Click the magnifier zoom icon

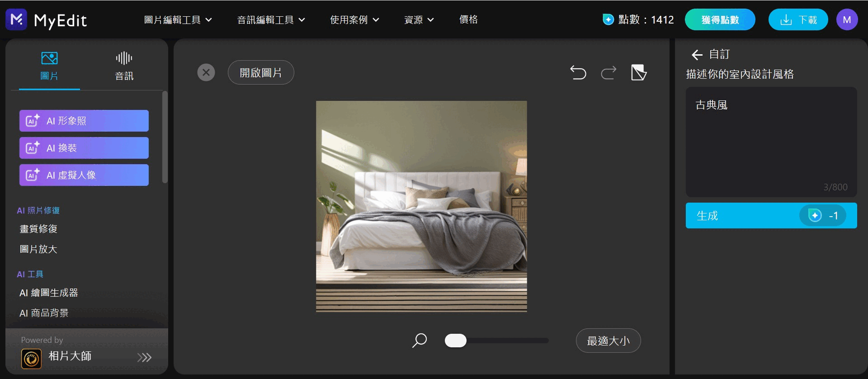[420, 341]
